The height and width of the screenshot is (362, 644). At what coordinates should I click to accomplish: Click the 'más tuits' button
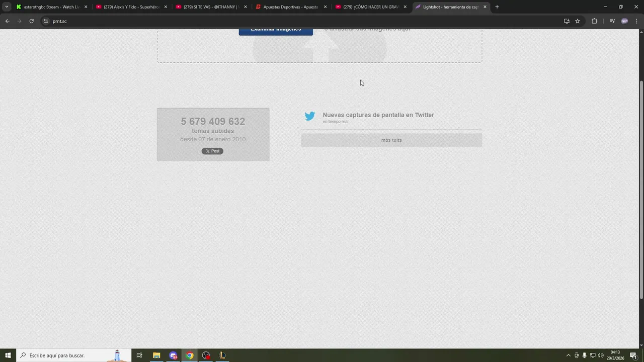point(391,140)
